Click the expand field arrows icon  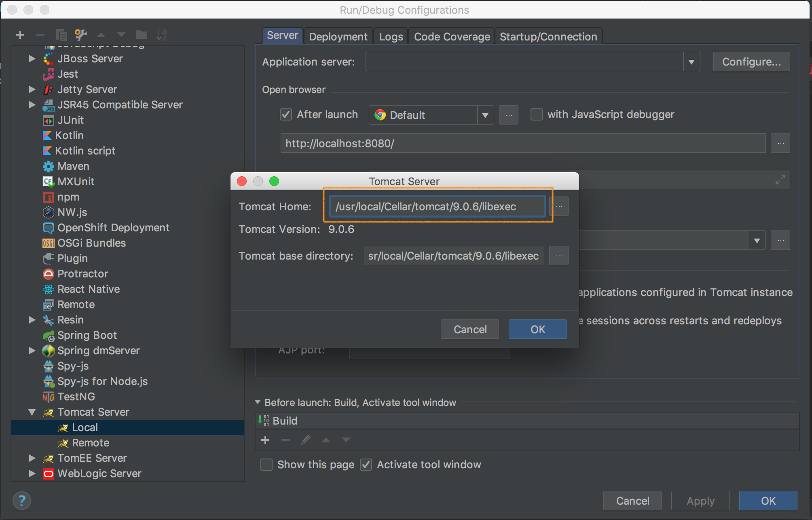pyautogui.click(x=780, y=180)
